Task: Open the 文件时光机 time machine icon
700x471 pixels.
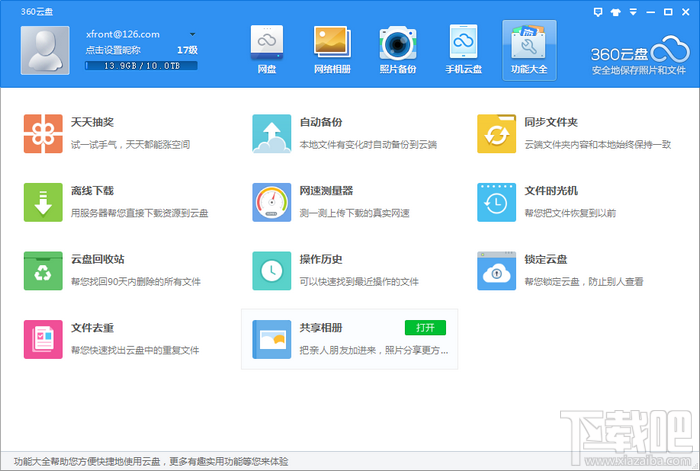Action: pos(496,202)
